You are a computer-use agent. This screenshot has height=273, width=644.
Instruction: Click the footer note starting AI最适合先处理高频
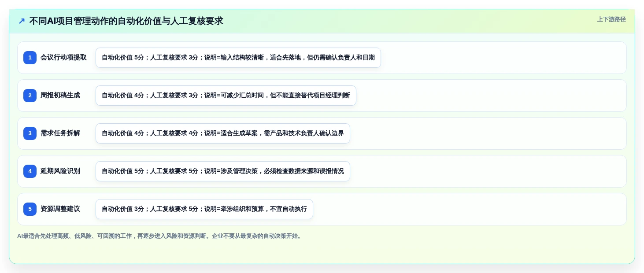[x=160, y=236]
